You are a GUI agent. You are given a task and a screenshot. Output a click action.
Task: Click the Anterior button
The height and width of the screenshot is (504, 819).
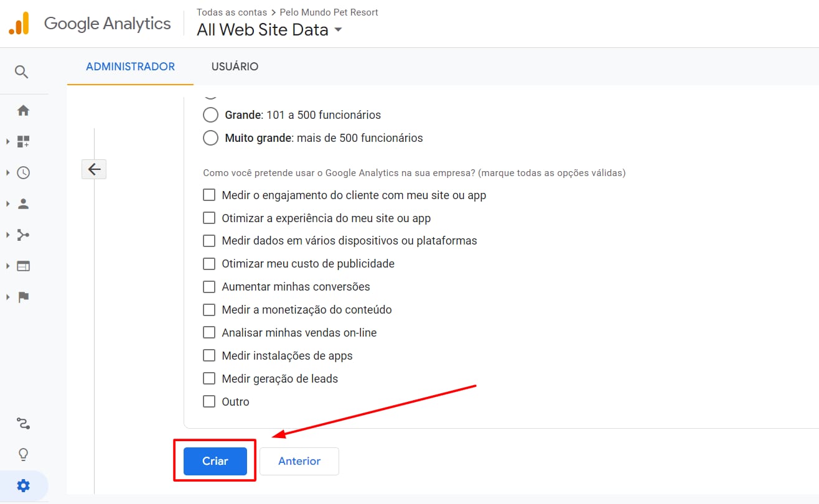pyautogui.click(x=299, y=462)
